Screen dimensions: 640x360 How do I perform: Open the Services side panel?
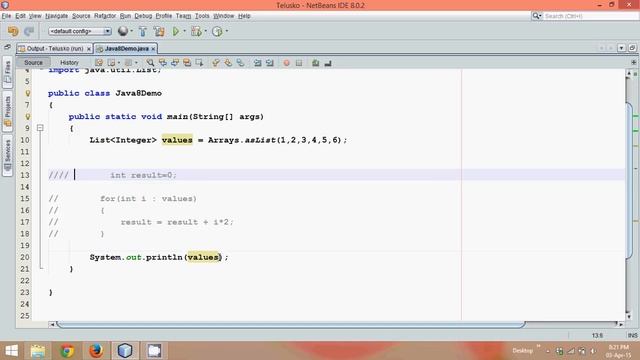7,156
